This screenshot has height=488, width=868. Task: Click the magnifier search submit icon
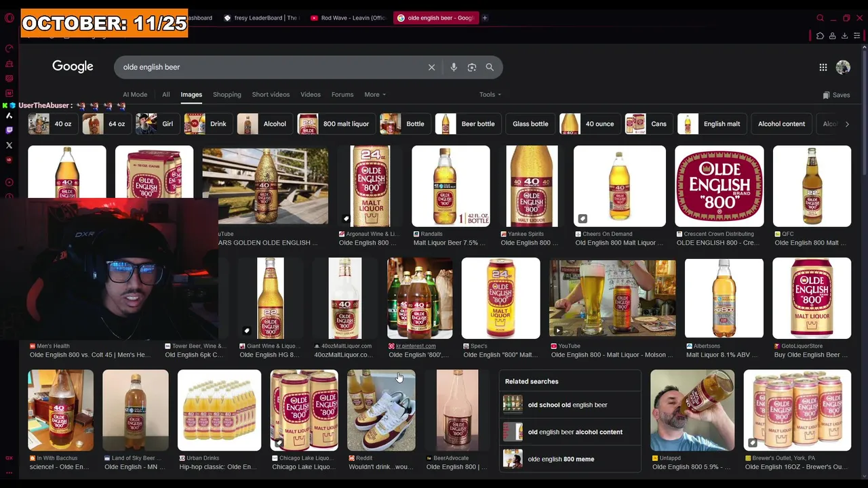(x=490, y=67)
